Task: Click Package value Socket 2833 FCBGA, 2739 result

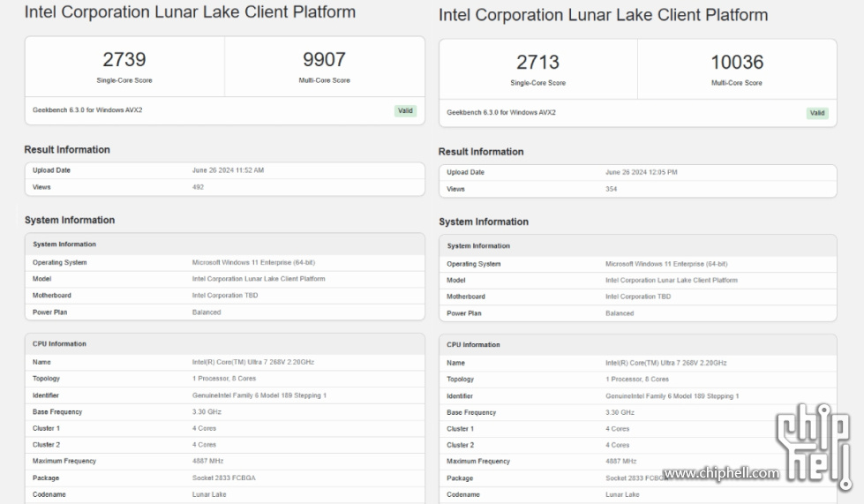Action: tap(223, 478)
